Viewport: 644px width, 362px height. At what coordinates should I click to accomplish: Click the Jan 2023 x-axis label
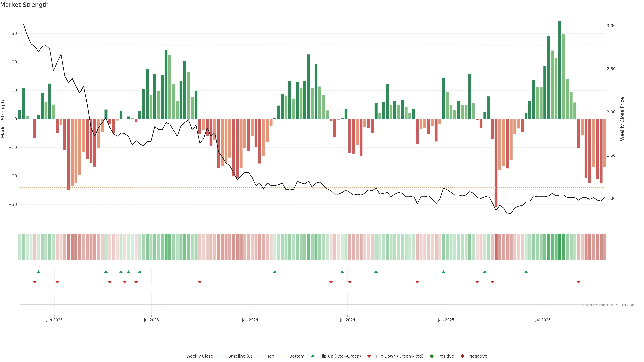tap(55, 320)
